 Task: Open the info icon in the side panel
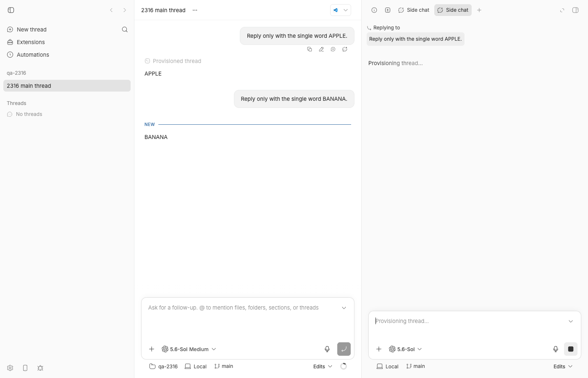click(x=374, y=10)
